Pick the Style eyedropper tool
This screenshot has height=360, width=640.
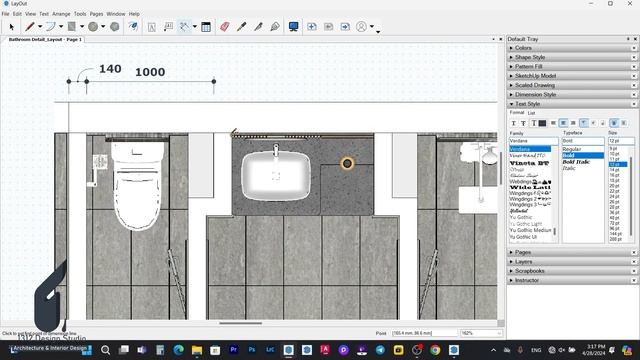pyautogui.click(x=241, y=27)
